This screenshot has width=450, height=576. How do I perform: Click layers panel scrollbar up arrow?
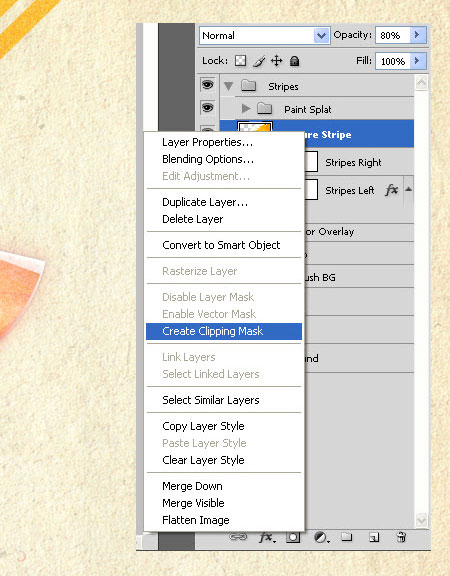pos(421,82)
